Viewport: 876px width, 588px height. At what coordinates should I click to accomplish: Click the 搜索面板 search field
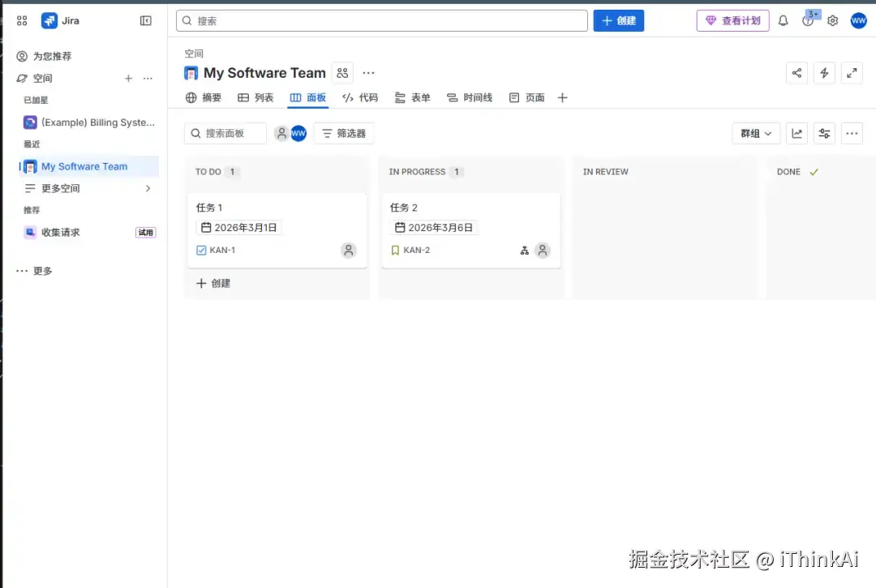coord(225,134)
